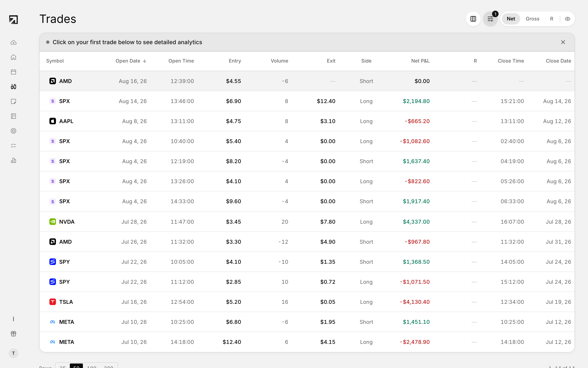Go to the home dashboard icon
588x368 pixels.
click(x=13, y=57)
